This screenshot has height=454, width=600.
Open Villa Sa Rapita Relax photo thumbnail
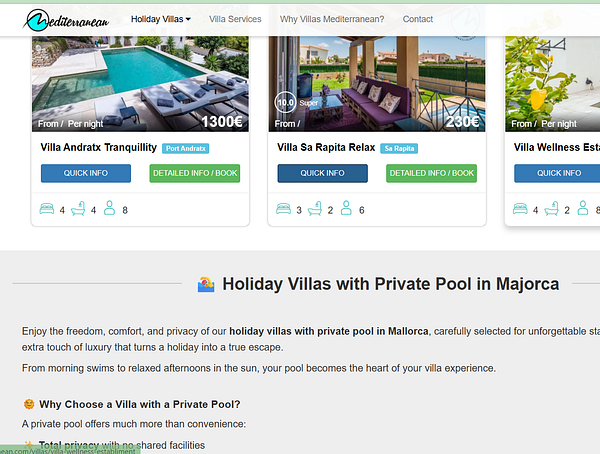point(377,83)
